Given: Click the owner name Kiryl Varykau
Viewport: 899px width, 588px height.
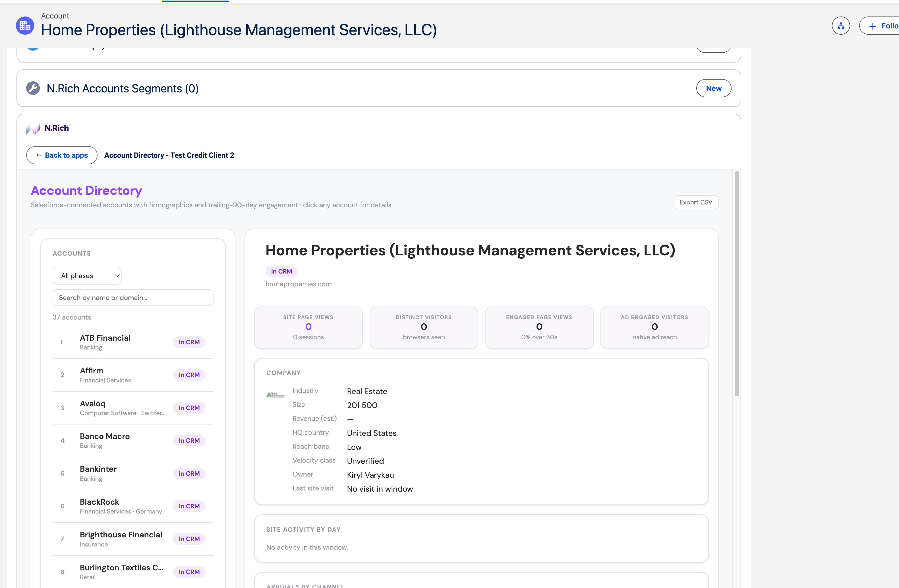Looking at the screenshot, I should point(370,475).
